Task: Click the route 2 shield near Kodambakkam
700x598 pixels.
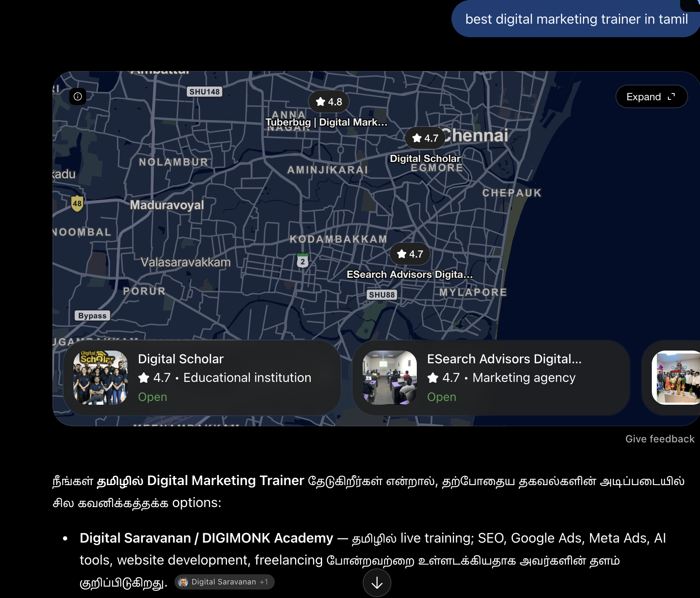Action: [303, 261]
